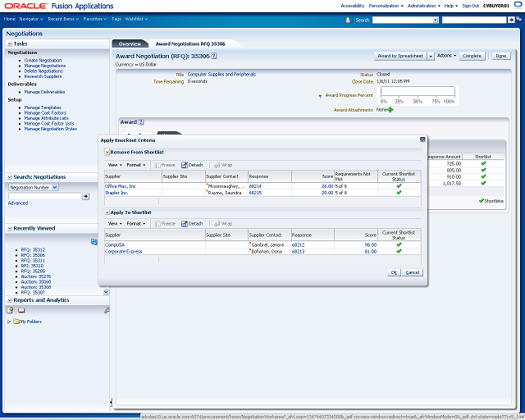525x420 pixels.
Task: Click the top bar search text field
Action: pos(474,20)
